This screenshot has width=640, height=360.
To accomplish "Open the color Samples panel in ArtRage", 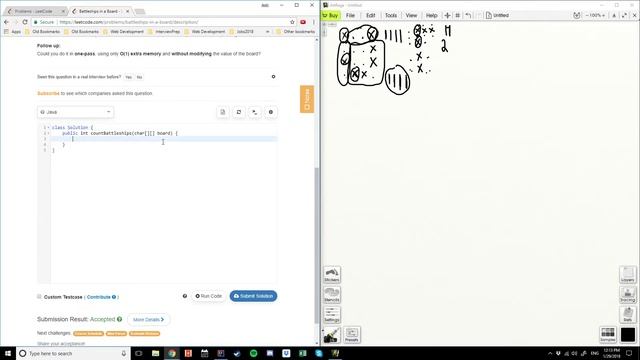I will pyautogui.click(x=608, y=335).
